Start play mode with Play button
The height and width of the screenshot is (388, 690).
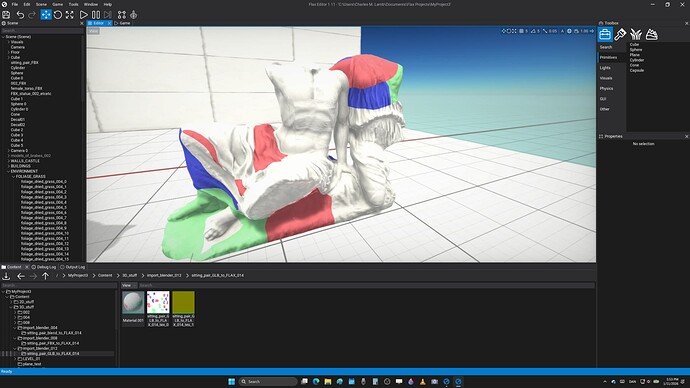coord(83,15)
